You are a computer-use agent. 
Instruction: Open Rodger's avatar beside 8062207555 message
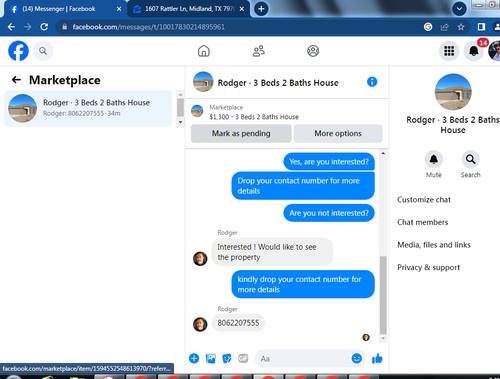coord(200,324)
